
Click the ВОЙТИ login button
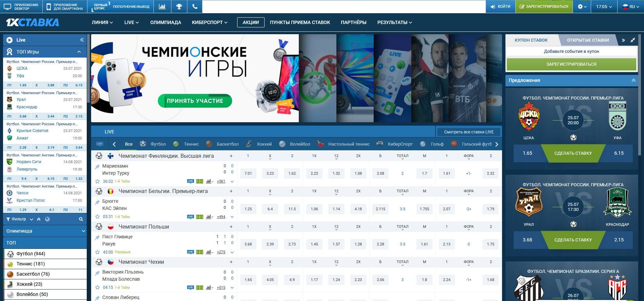(x=500, y=6)
